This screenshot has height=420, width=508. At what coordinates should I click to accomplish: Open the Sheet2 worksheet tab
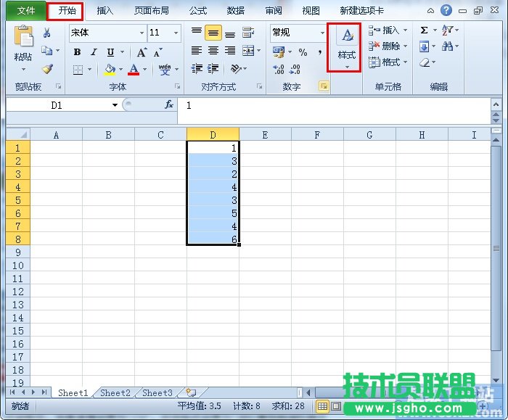[x=115, y=393]
